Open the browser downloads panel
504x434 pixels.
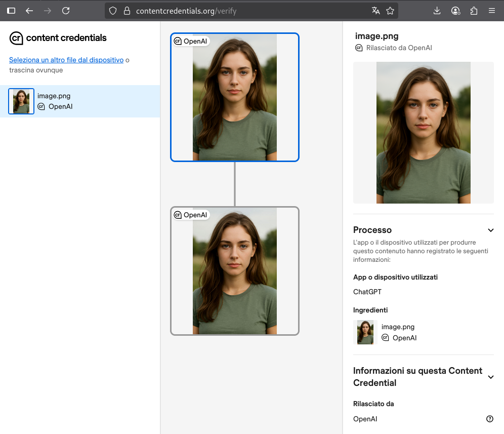437,11
